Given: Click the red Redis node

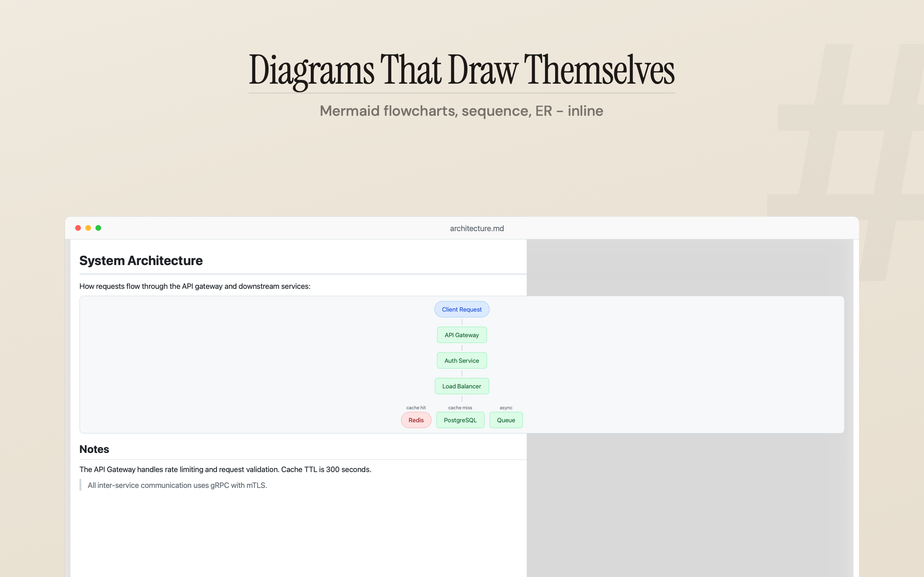Looking at the screenshot, I should [416, 420].
